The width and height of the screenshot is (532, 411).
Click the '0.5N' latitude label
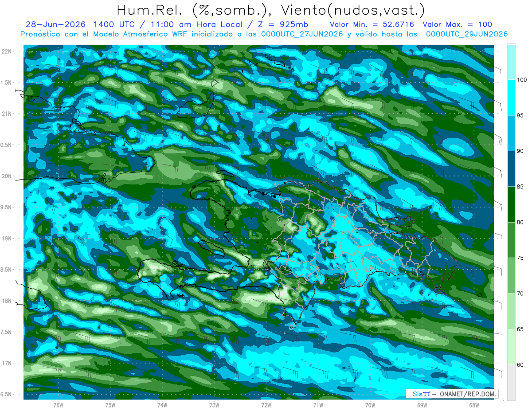click(x=7, y=145)
